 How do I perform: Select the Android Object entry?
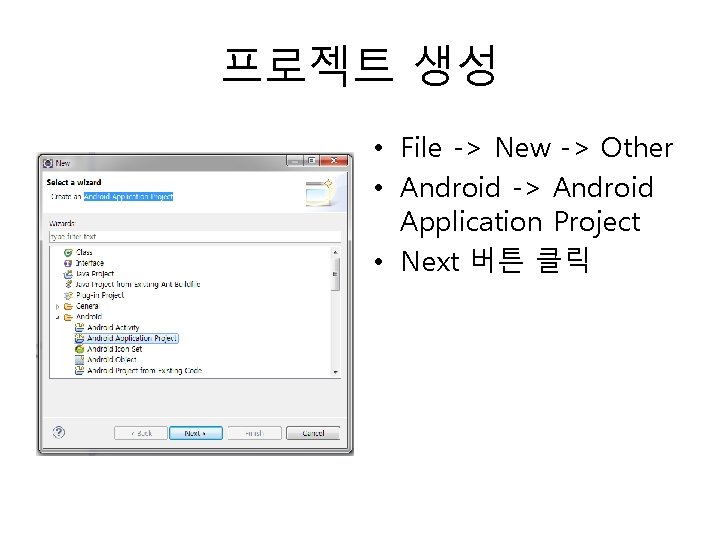(112, 360)
